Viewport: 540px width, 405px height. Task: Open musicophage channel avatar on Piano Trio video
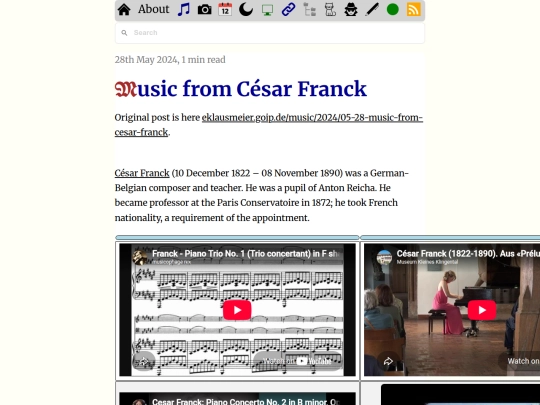pos(140,257)
